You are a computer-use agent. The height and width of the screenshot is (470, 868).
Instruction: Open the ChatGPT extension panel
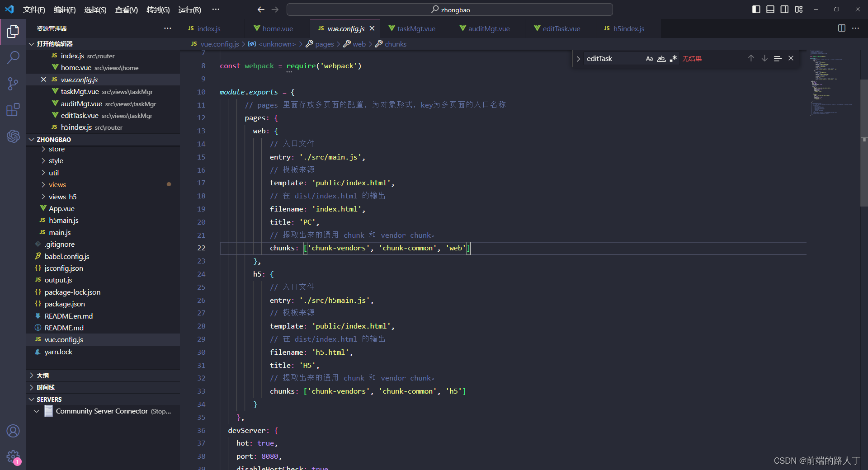pyautogui.click(x=13, y=136)
